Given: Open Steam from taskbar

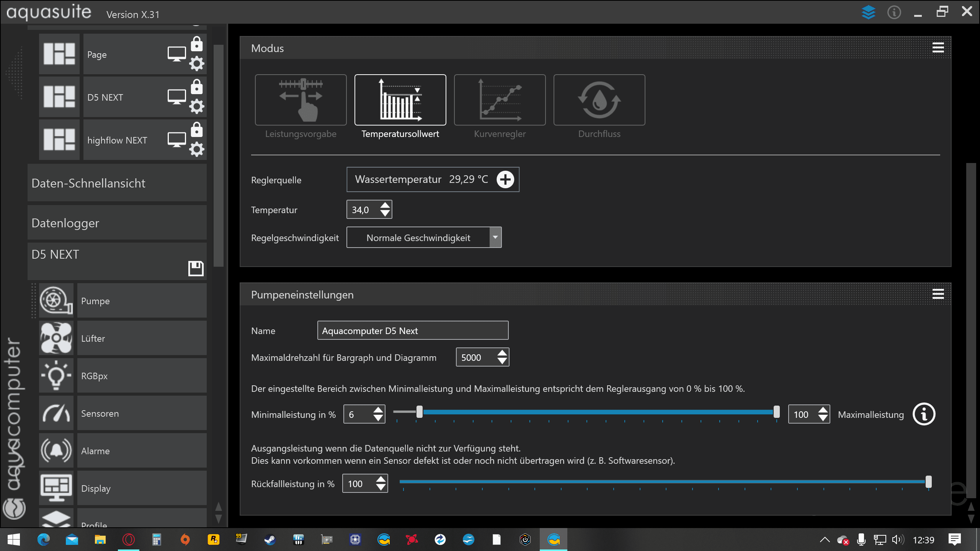Looking at the screenshot, I should point(270,540).
